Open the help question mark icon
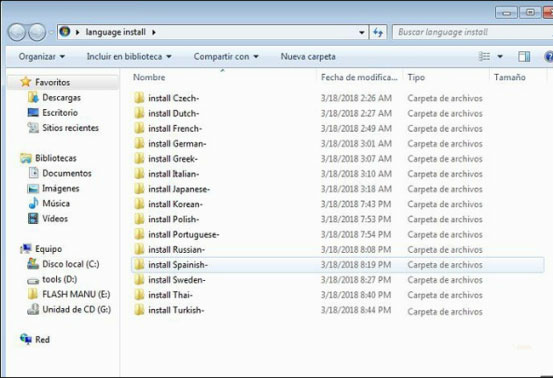 [549, 57]
